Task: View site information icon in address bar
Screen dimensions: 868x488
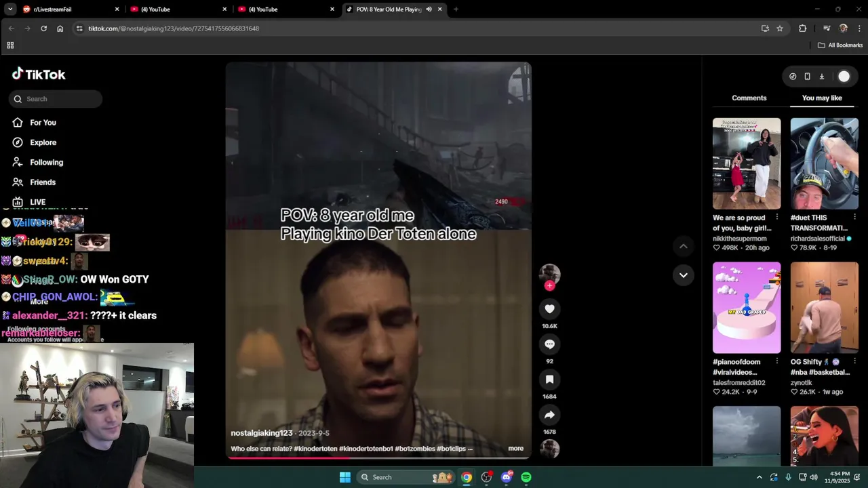Action: point(79,28)
